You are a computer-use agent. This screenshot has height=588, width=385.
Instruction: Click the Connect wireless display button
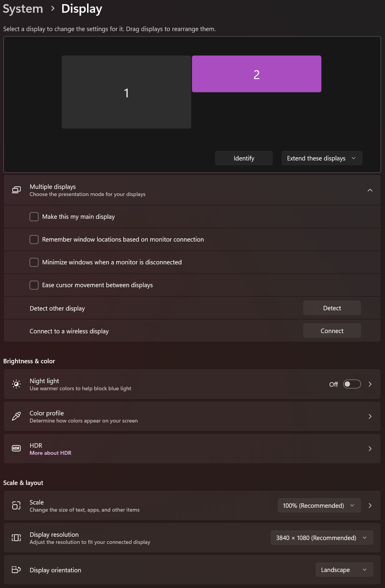(332, 331)
